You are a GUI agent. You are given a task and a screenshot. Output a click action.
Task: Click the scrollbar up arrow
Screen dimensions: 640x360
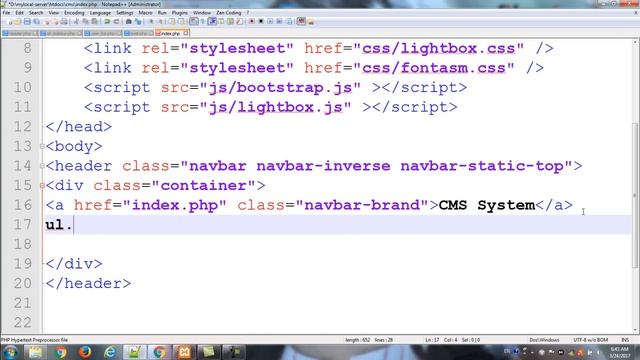pyautogui.click(x=635, y=42)
